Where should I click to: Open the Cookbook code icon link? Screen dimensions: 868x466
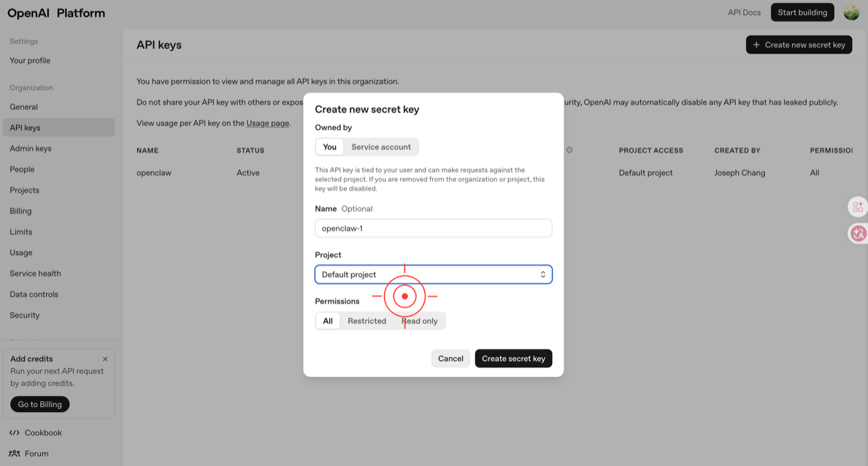(15, 432)
